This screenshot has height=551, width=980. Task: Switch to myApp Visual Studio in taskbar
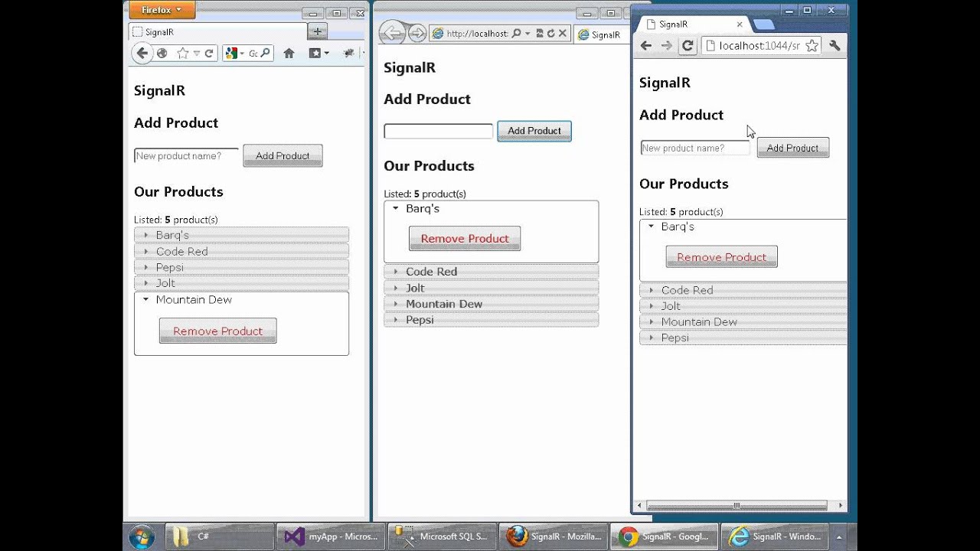click(330, 536)
